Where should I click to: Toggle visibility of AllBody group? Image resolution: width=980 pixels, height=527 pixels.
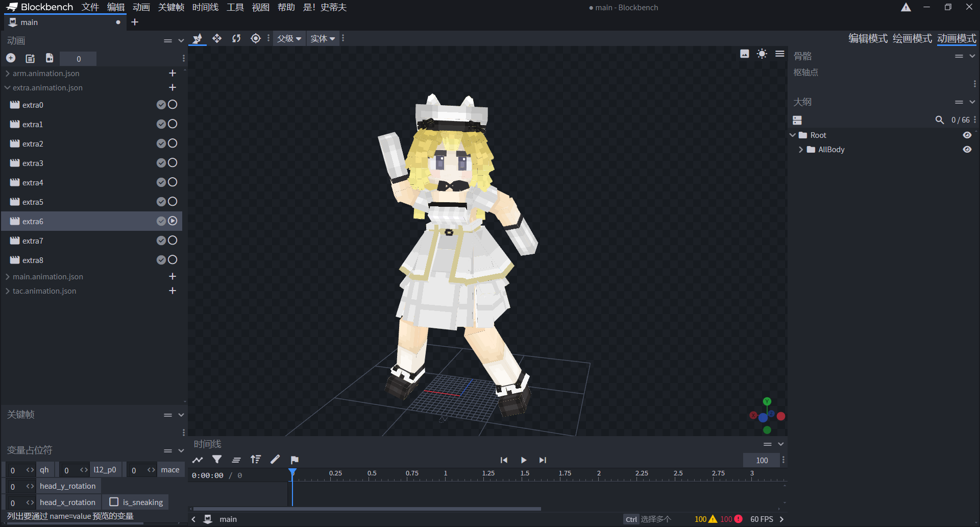(x=967, y=150)
